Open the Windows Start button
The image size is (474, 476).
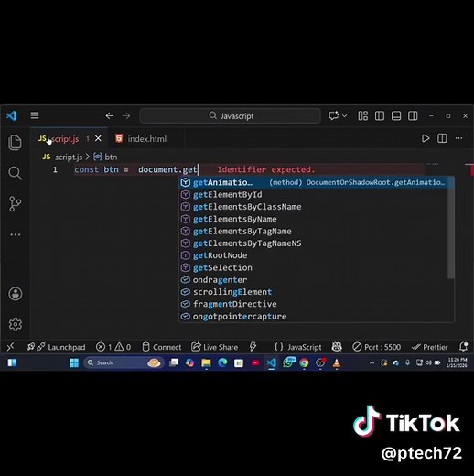point(74,362)
